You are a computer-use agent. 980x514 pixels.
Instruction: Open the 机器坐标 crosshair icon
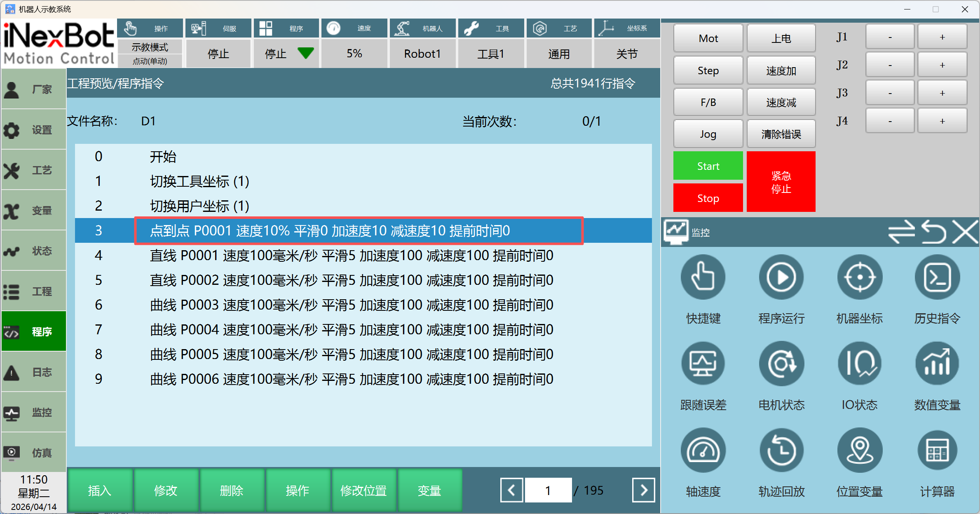point(859,277)
